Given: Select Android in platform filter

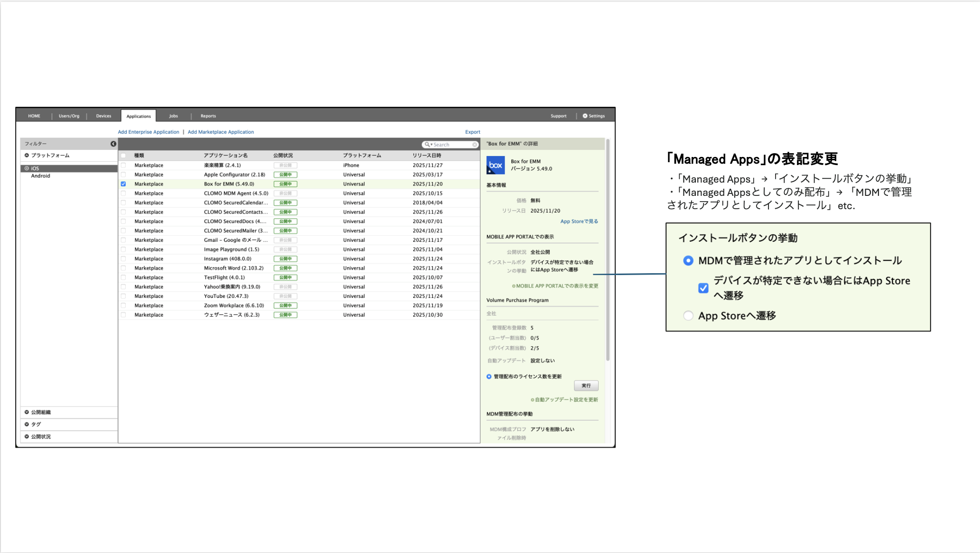Looking at the screenshot, I should [40, 176].
